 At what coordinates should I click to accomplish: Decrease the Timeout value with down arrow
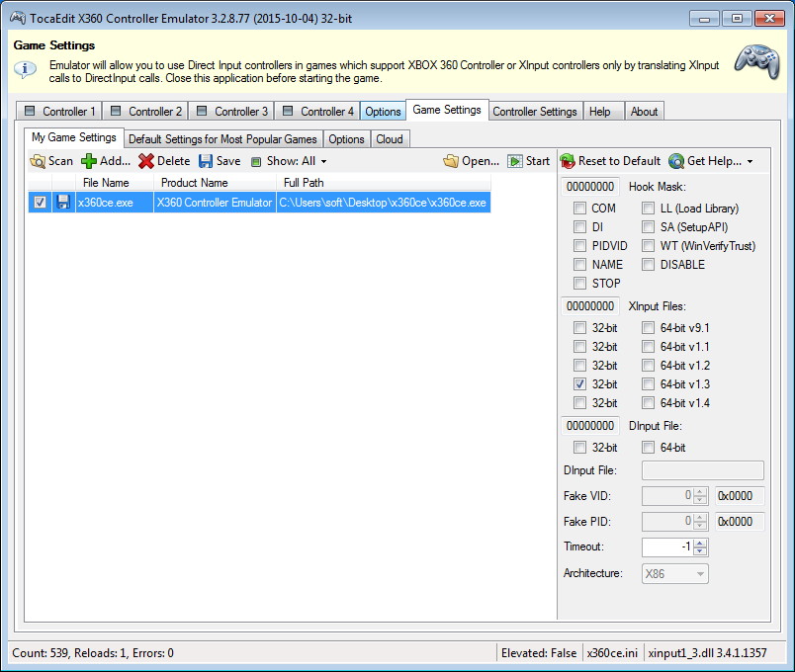point(700,551)
